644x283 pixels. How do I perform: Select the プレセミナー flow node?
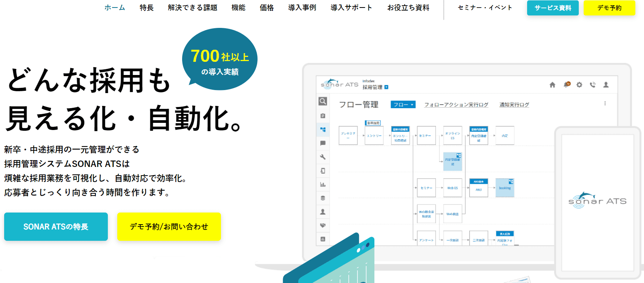[x=348, y=135]
